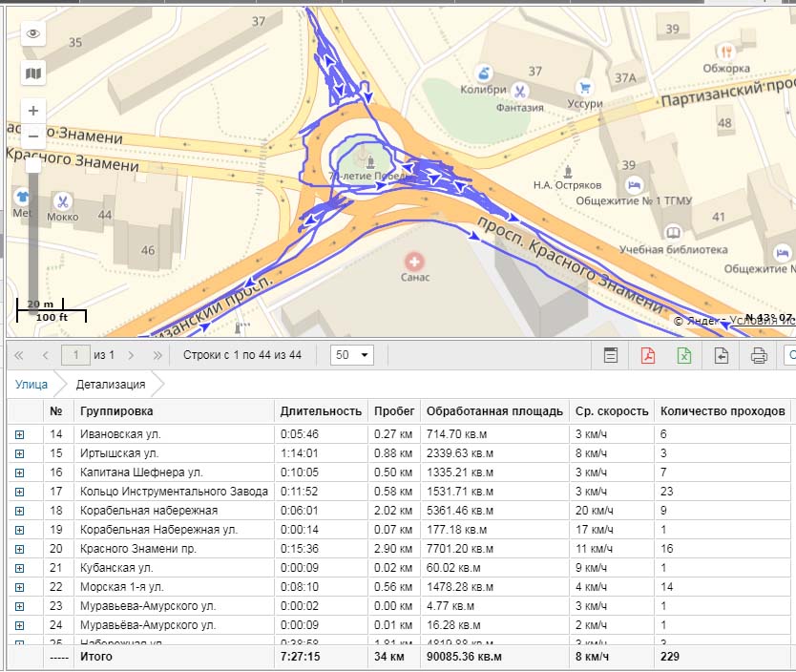This screenshot has height=672, width=796.
Task: Click the page number input field
Action: [x=74, y=355]
